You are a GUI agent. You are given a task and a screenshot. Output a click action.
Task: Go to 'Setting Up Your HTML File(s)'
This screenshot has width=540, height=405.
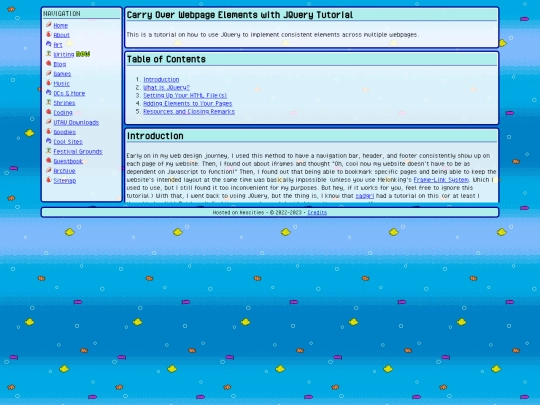(x=185, y=95)
